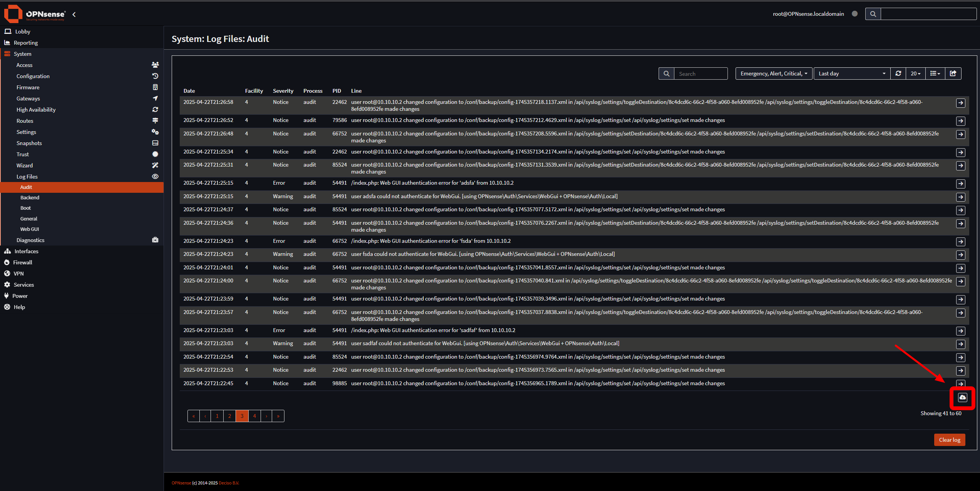The width and height of the screenshot is (980, 491).
Task: Select the Firmware icon in the sidebar
Action: tap(155, 87)
